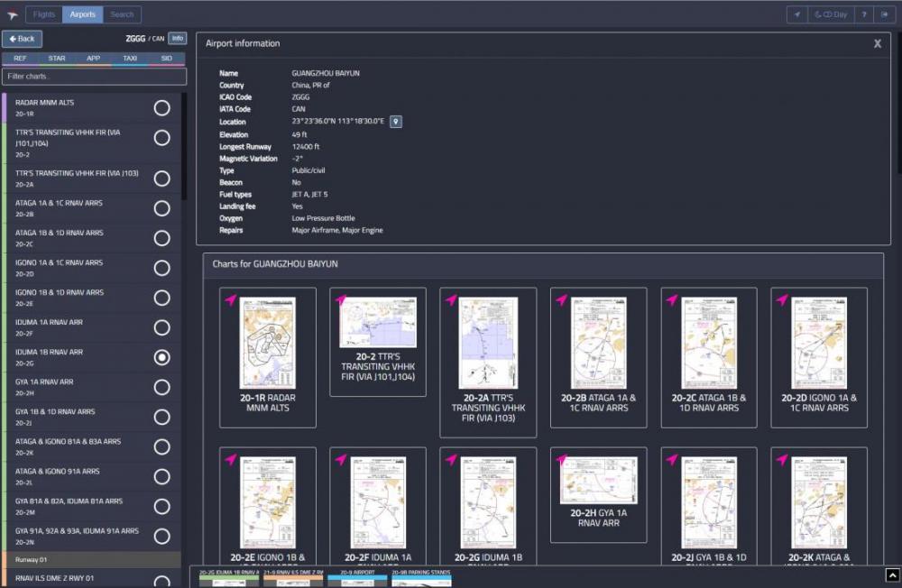Click the logout icon in top toolbar

click(x=884, y=14)
